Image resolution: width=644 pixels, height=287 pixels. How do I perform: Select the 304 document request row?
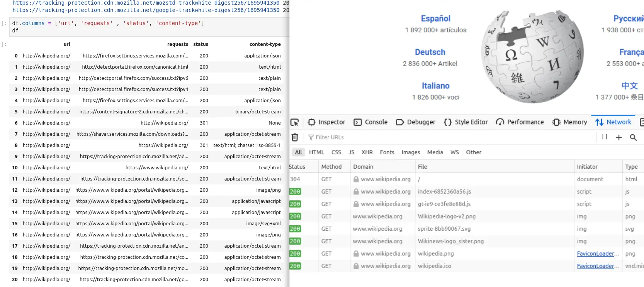click(467, 179)
